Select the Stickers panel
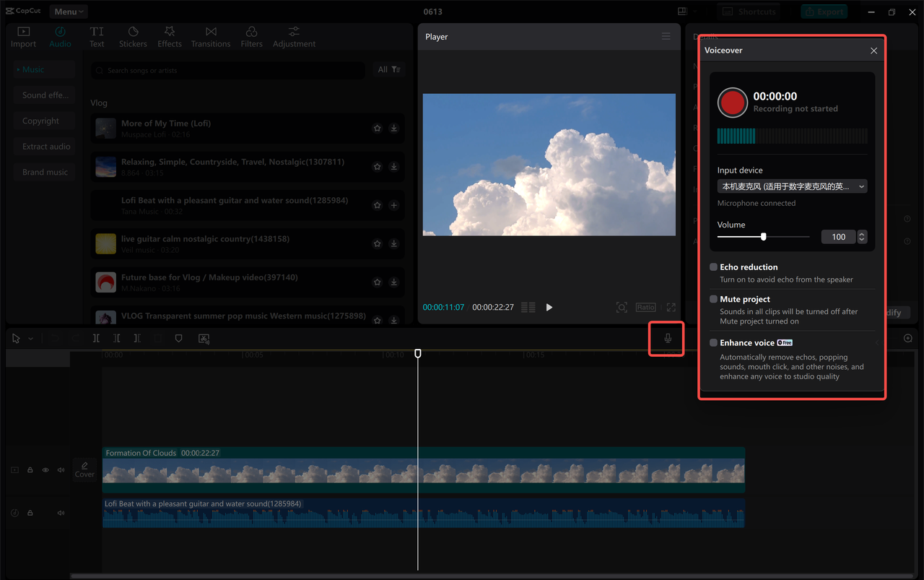 133,36
